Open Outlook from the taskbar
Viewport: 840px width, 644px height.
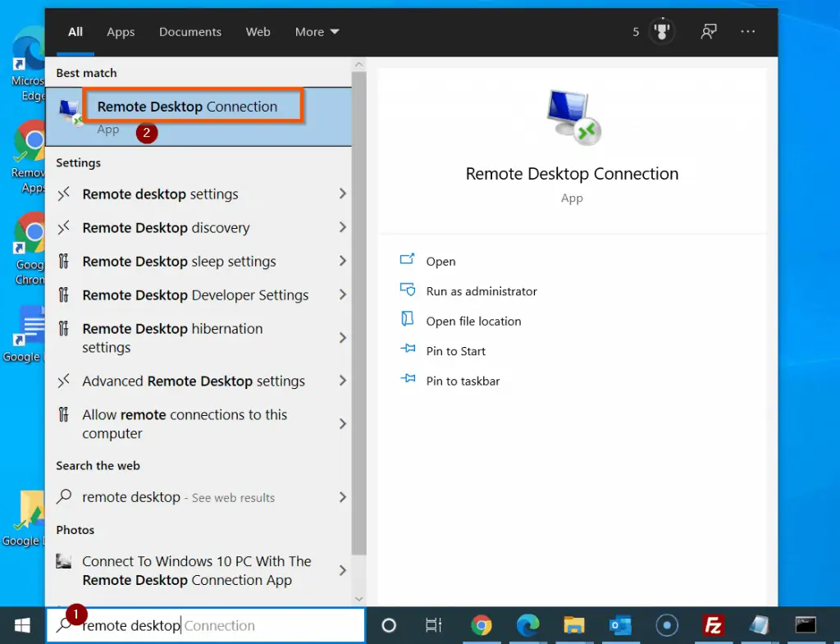(620, 626)
